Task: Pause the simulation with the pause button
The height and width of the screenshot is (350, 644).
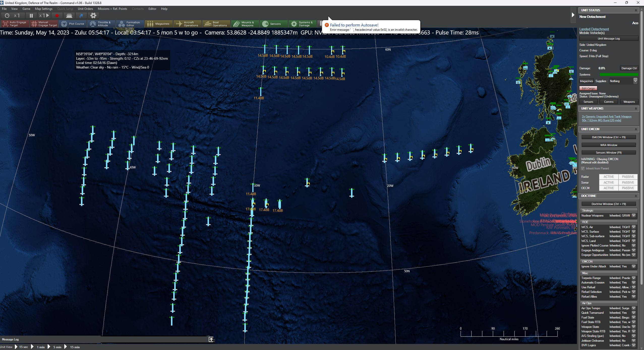Action: pos(31,16)
